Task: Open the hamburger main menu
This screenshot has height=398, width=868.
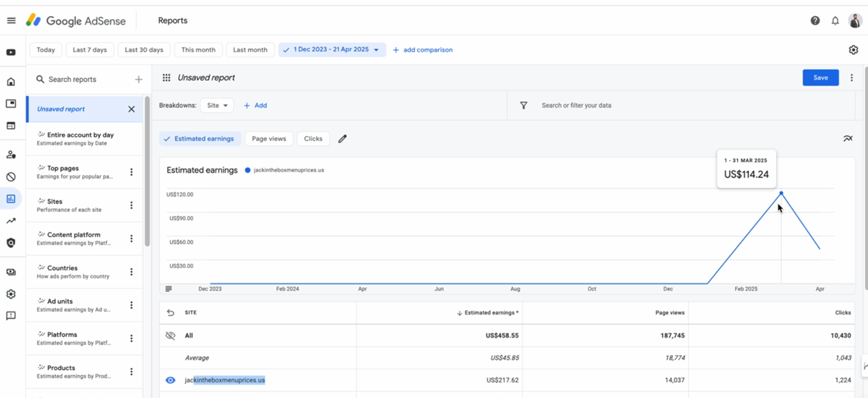Action: click(x=11, y=21)
